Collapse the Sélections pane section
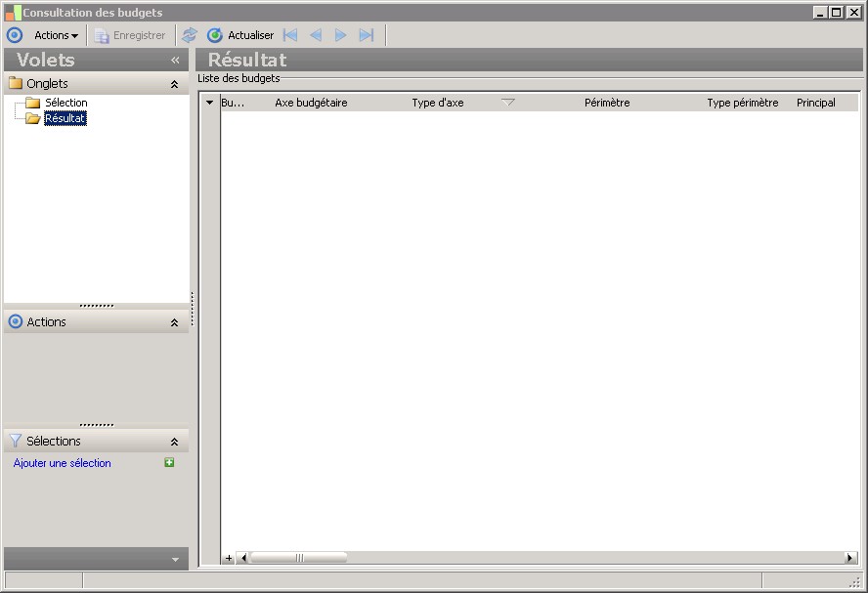This screenshot has height=593, width=868. [x=174, y=442]
